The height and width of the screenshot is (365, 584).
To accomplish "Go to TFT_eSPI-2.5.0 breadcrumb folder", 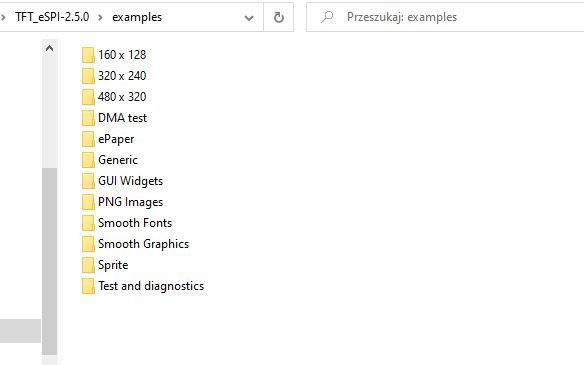I will (x=52, y=17).
